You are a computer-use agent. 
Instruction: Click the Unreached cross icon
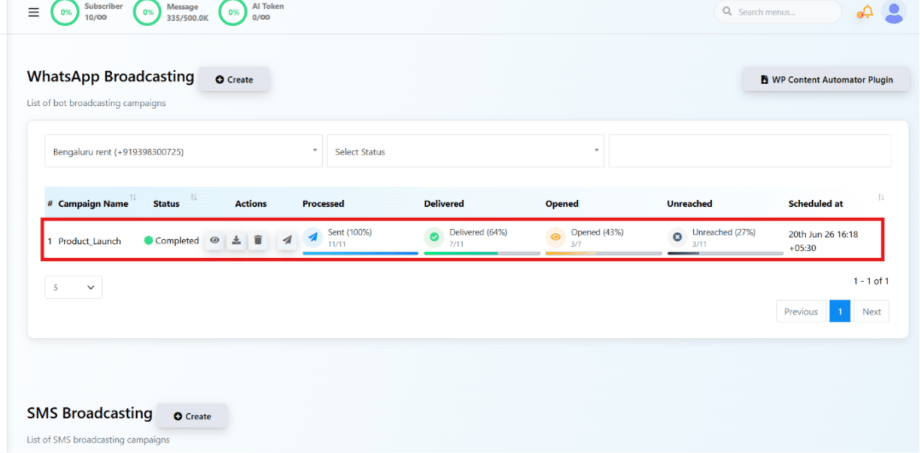677,237
